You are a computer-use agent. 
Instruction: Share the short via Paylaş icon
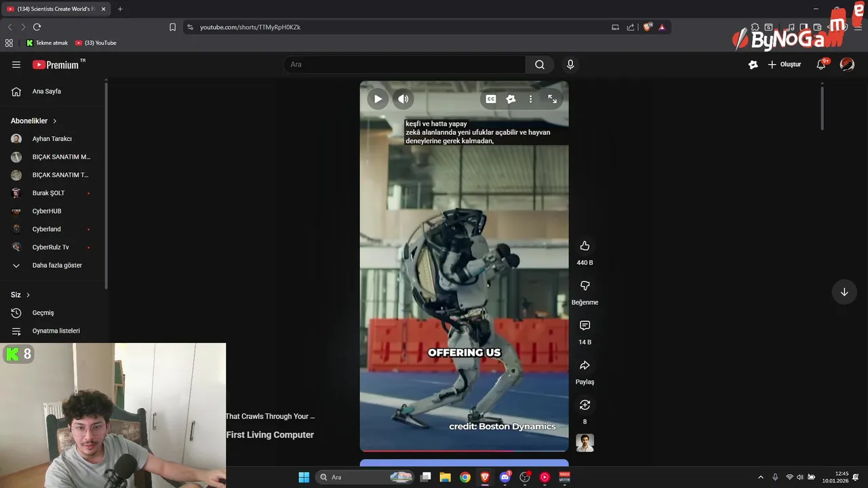click(585, 365)
